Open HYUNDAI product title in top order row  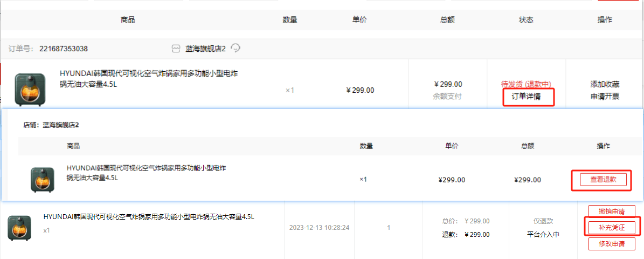[149, 79]
